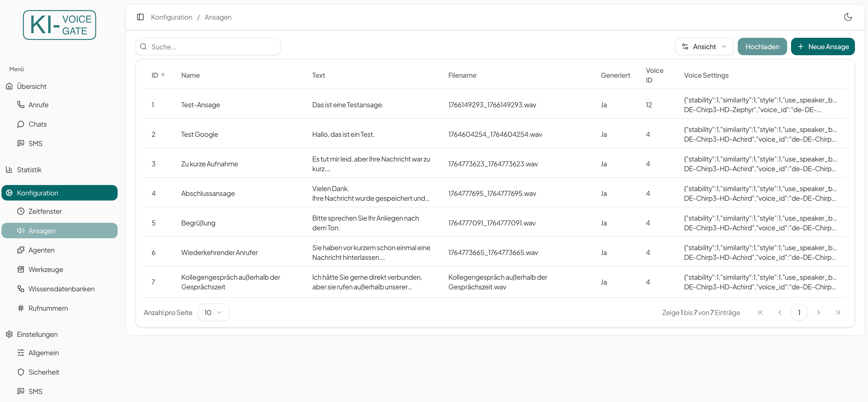Screen dimensions: 868x402
Task: Open Zeitfenster clock icon entry
Action: coord(21,211)
